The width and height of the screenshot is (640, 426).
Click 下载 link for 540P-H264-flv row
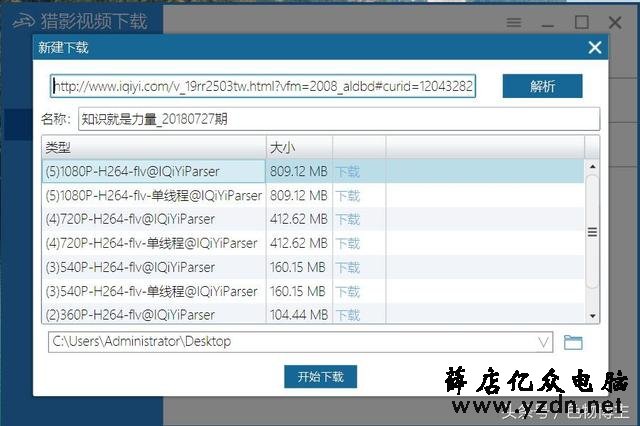[348, 268]
